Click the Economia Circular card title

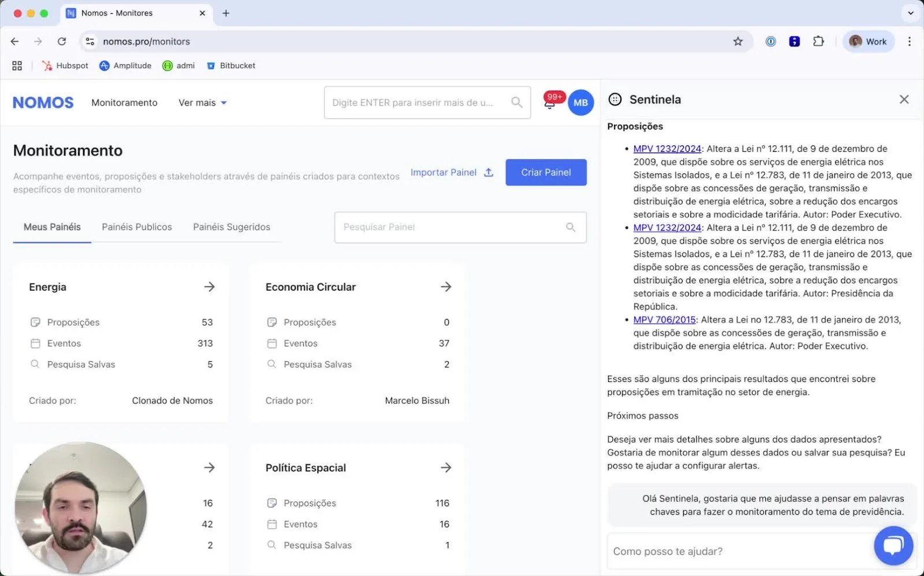[311, 287]
